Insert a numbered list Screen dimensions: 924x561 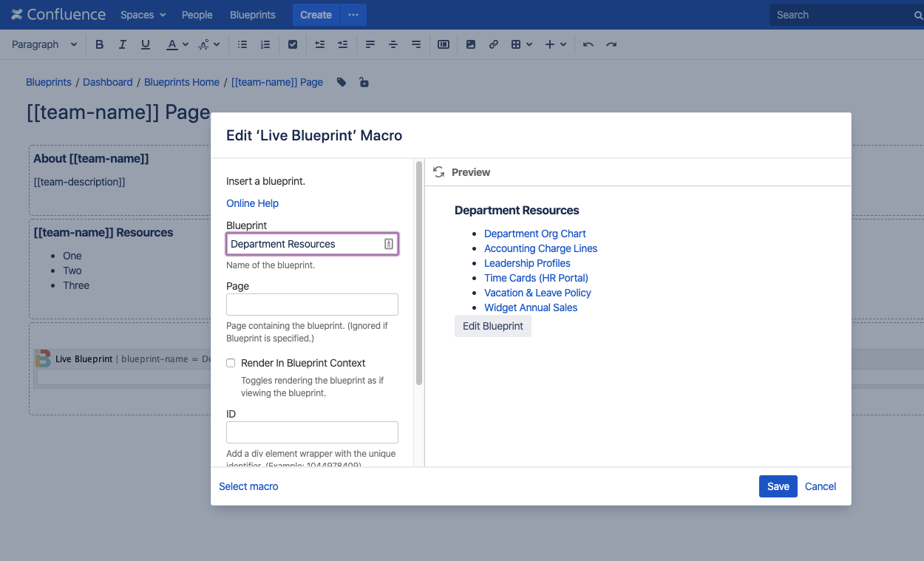pos(265,44)
